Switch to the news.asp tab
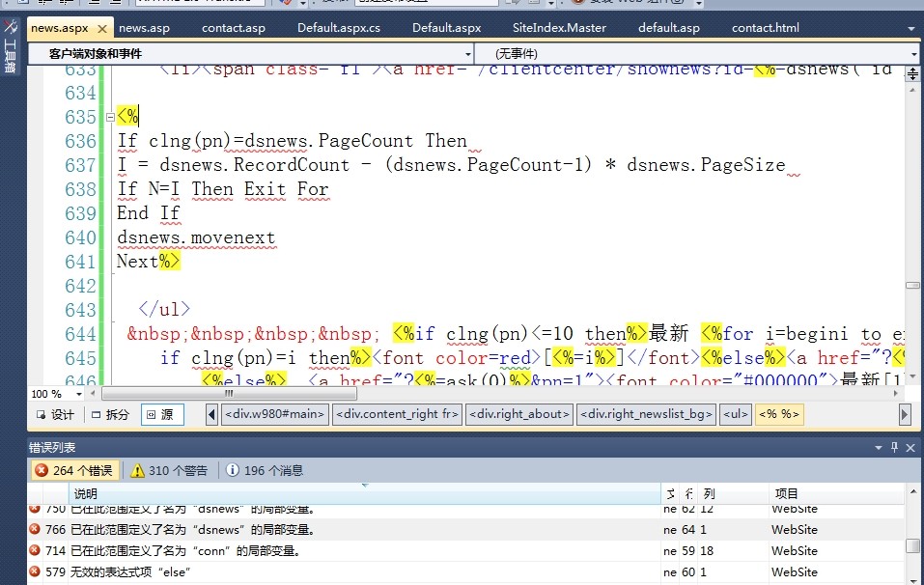 pos(144,28)
